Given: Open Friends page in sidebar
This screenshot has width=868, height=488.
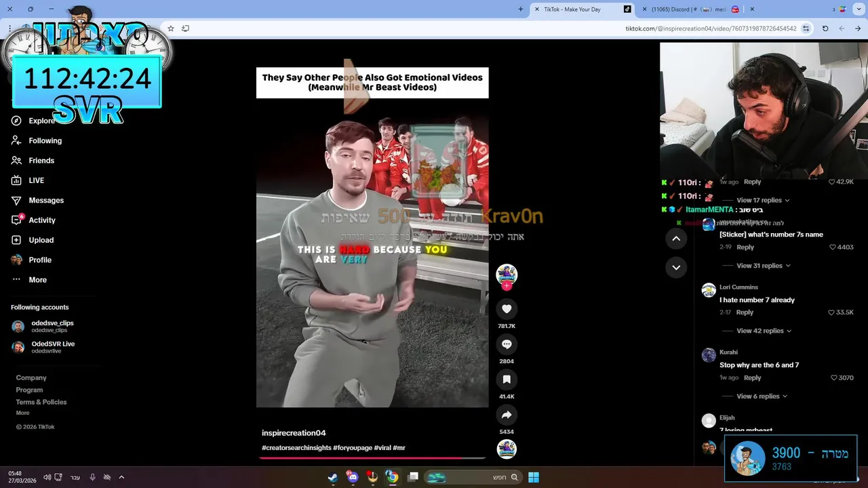Looking at the screenshot, I should pos(33,161).
